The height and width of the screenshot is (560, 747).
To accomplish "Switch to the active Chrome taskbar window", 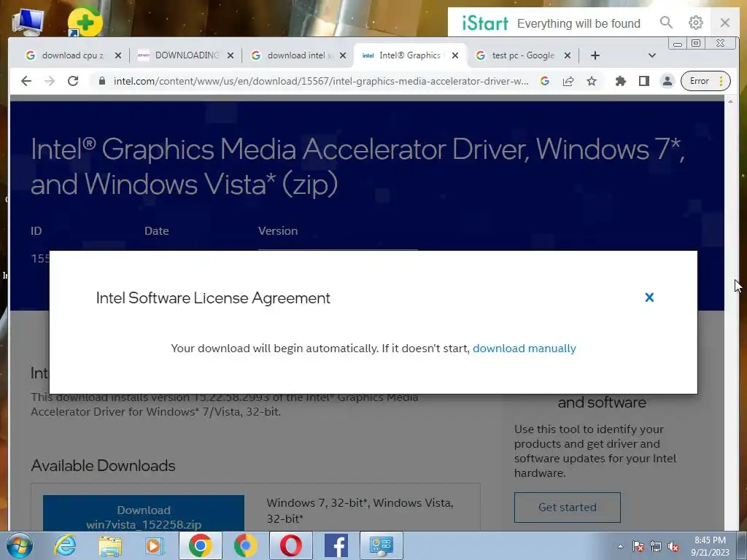I will click(200, 545).
